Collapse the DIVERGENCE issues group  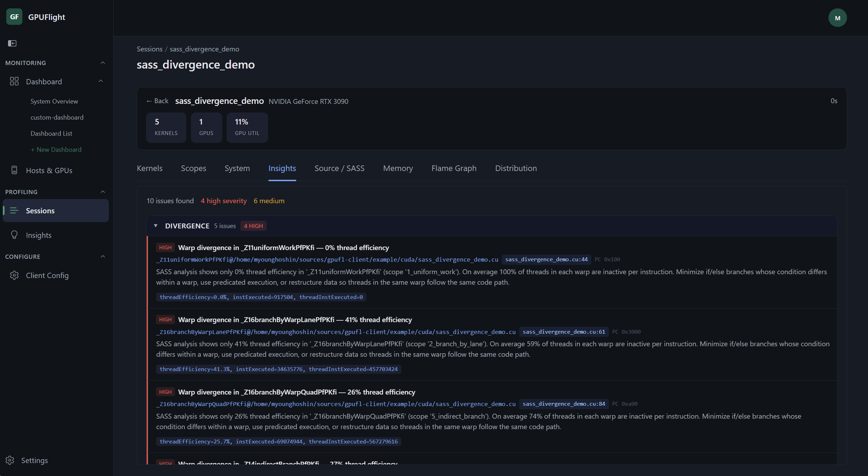(156, 226)
